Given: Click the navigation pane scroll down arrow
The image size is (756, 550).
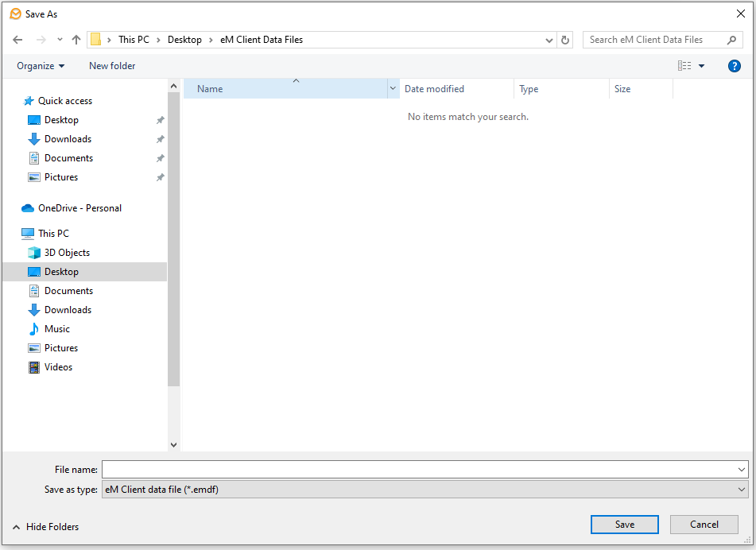Looking at the screenshot, I should click(x=173, y=444).
